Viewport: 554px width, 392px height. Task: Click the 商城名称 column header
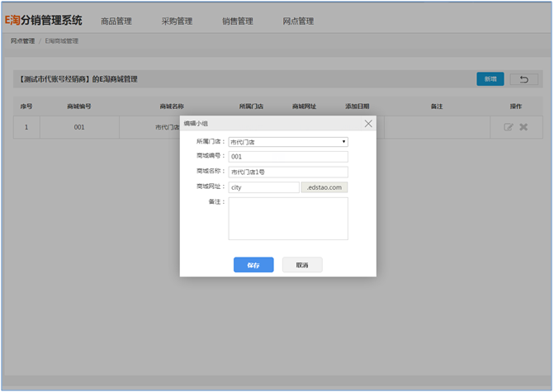(x=172, y=106)
